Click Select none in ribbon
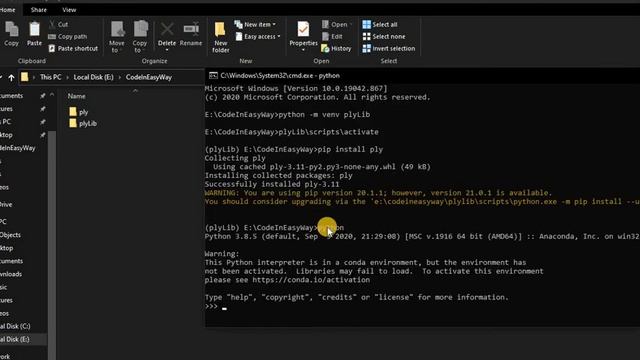 tap(384, 36)
